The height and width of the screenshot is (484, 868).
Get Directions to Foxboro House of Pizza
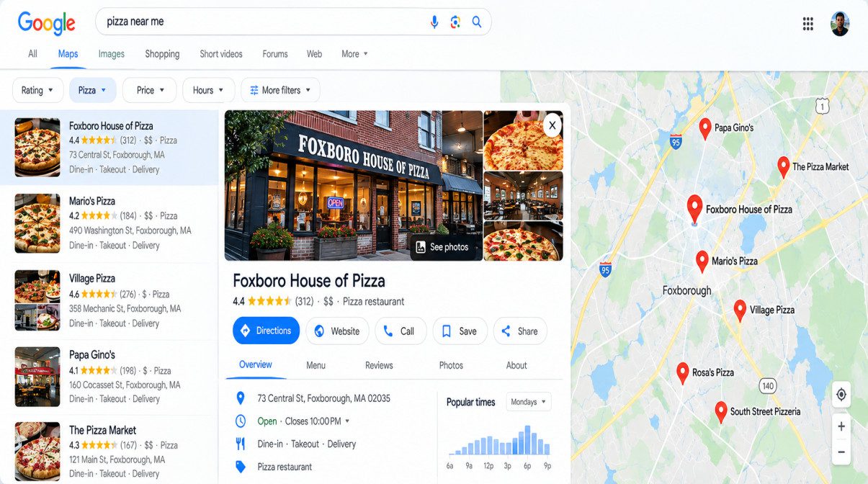pyautogui.click(x=266, y=331)
